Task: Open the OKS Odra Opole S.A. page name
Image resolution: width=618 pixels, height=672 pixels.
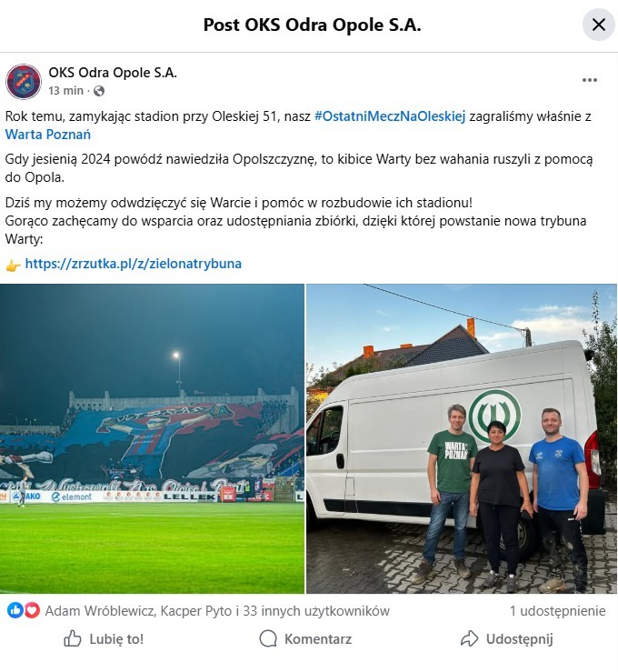Action: pos(113,73)
